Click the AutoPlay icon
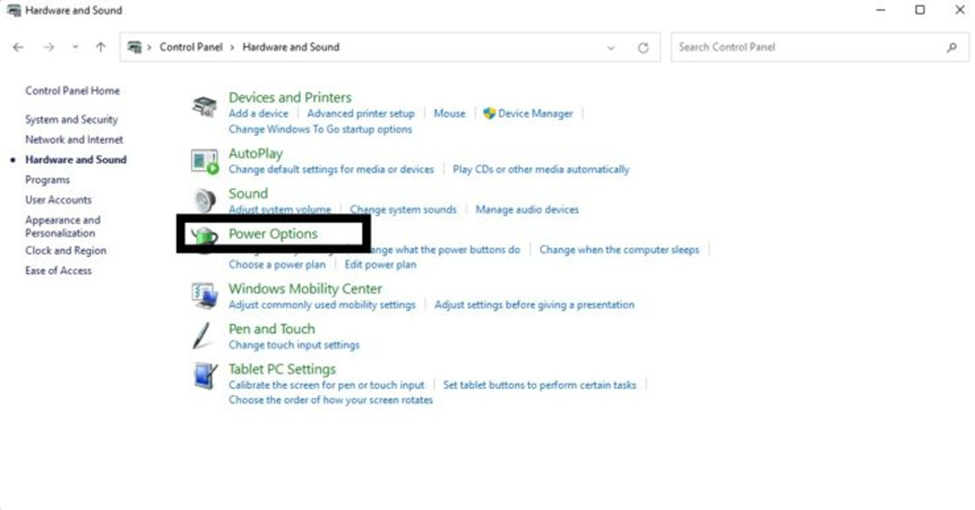The height and width of the screenshot is (510, 975). tap(205, 162)
